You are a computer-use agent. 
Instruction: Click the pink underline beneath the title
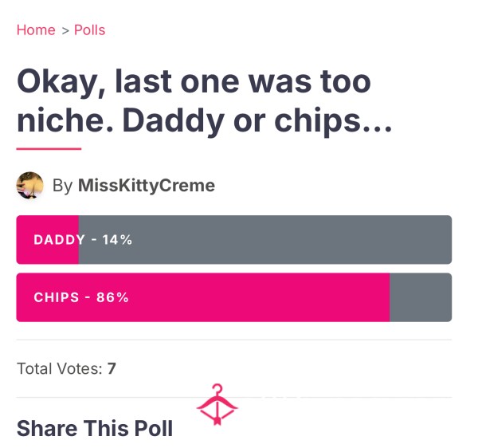(x=49, y=149)
